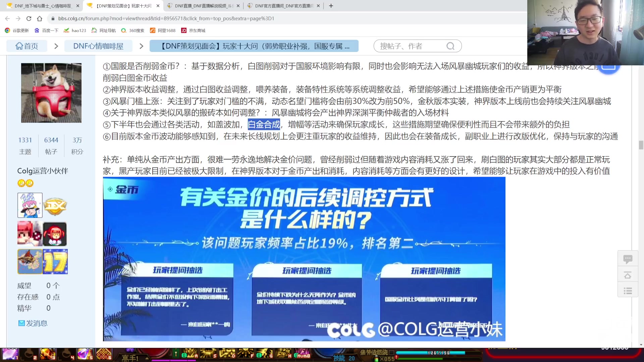
Task: Open 360搜索 bookmark
Action: pyautogui.click(x=133, y=31)
